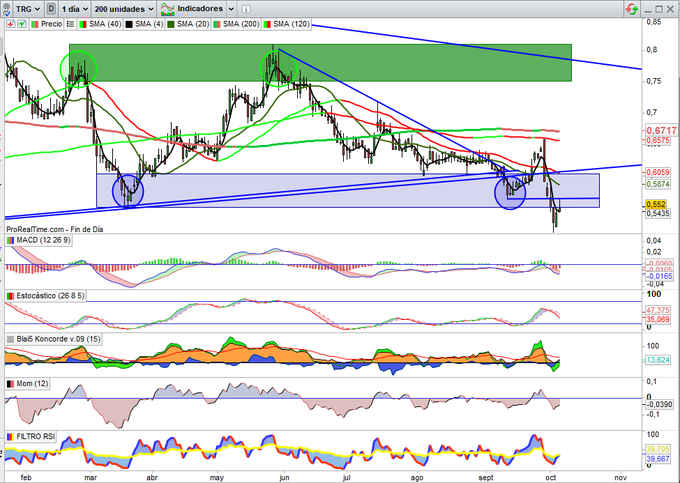Click the red arrow icon before Precio
This screenshot has width=680, height=483.
point(11,24)
